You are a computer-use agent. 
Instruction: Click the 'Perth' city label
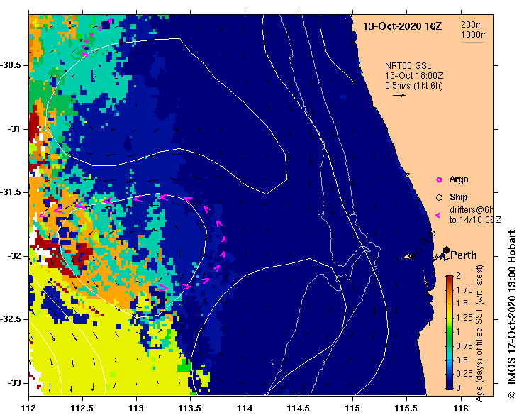pyautogui.click(x=464, y=255)
